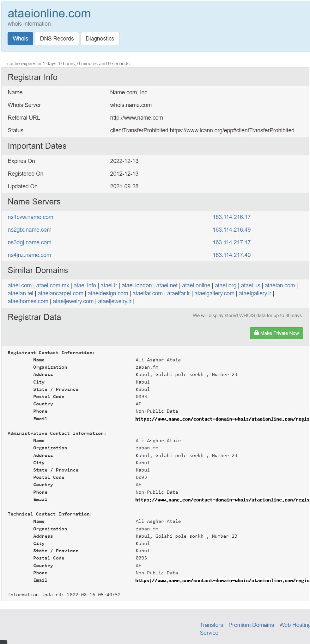Click the lock icon on Make Private Now

257,333
